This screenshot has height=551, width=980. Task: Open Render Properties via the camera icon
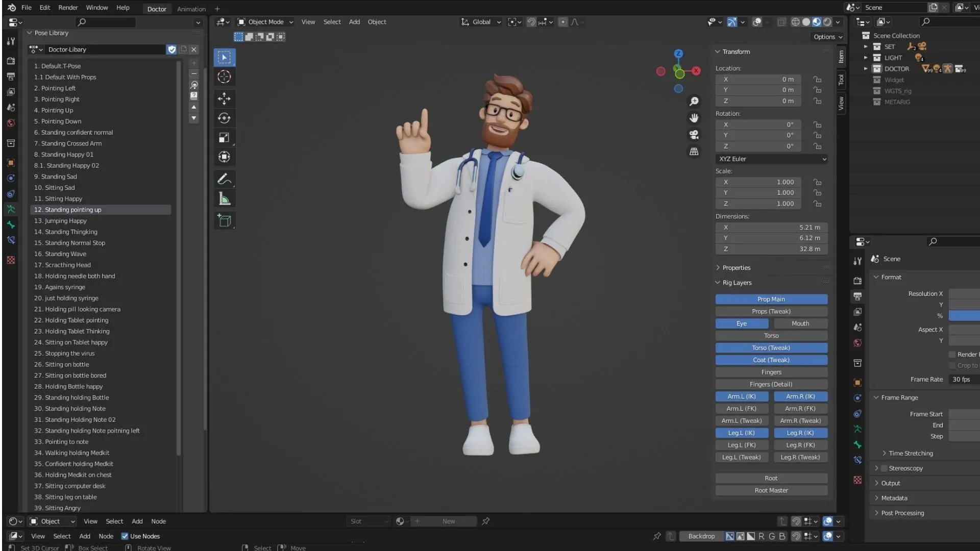click(x=857, y=281)
